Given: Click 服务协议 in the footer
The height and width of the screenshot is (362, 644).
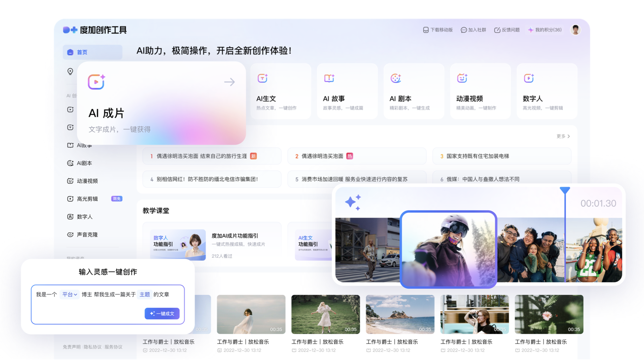Looking at the screenshot, I should 113,347.
